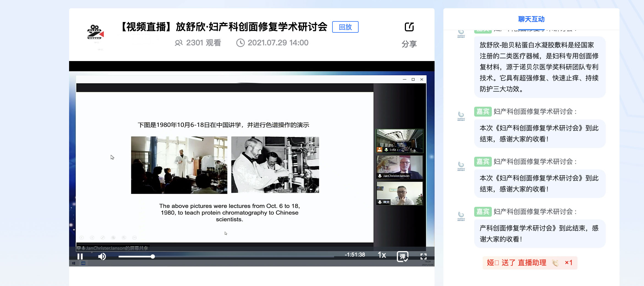Click the applause gift icon in notification

click(555, 263)
